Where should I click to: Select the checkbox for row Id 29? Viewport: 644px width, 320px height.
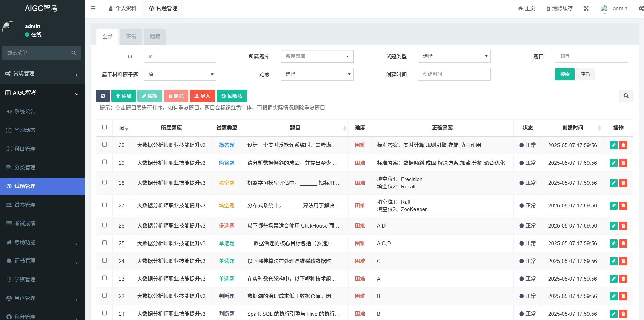(105, 162)
